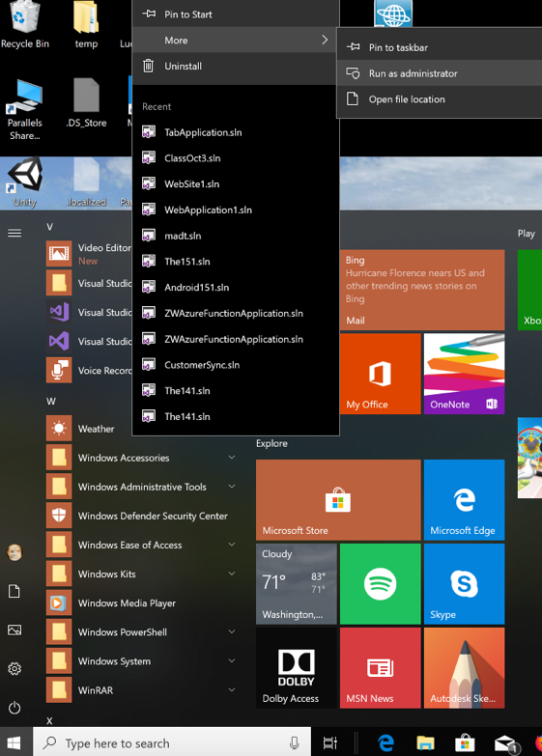Screen dimensions: 542x756
Task: Launch Edge from the taskbar
Action: 385,743
